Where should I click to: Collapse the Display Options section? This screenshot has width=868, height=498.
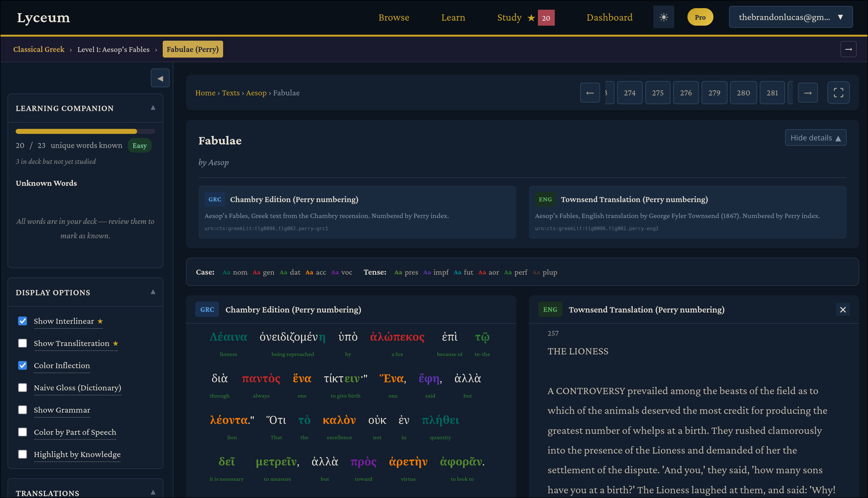(153, 292)
